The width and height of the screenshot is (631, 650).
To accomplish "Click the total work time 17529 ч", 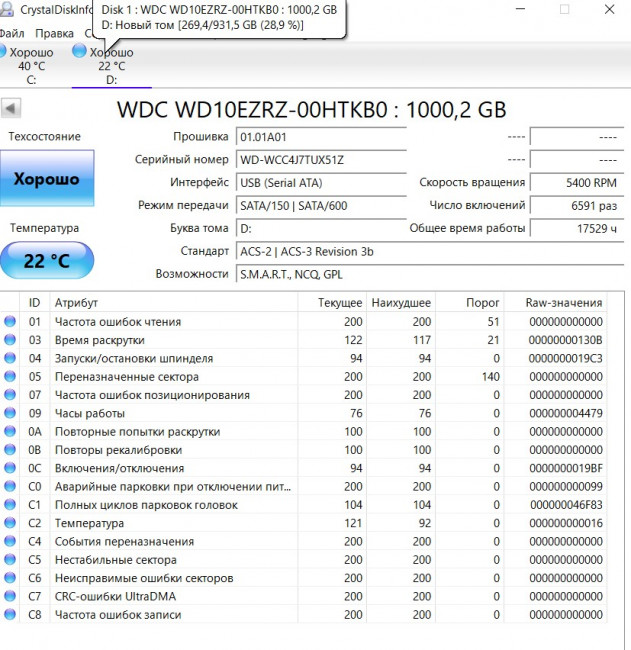I will (x=577, y=228).
